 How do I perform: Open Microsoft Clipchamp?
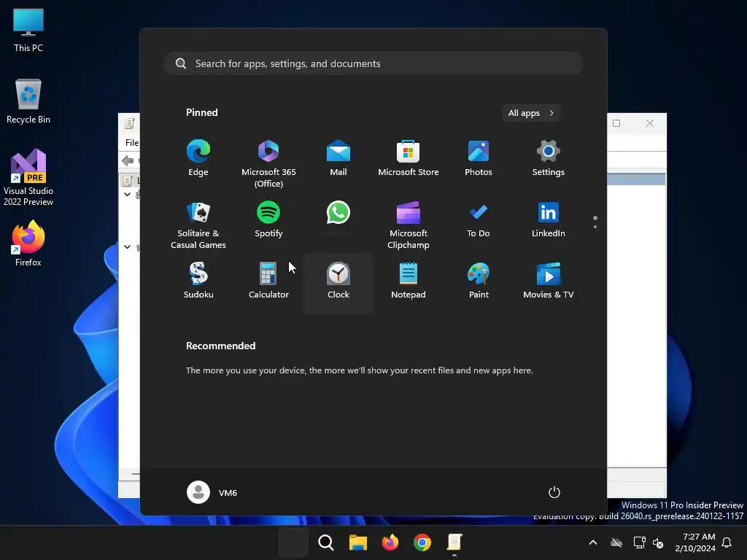pos(409,225)
